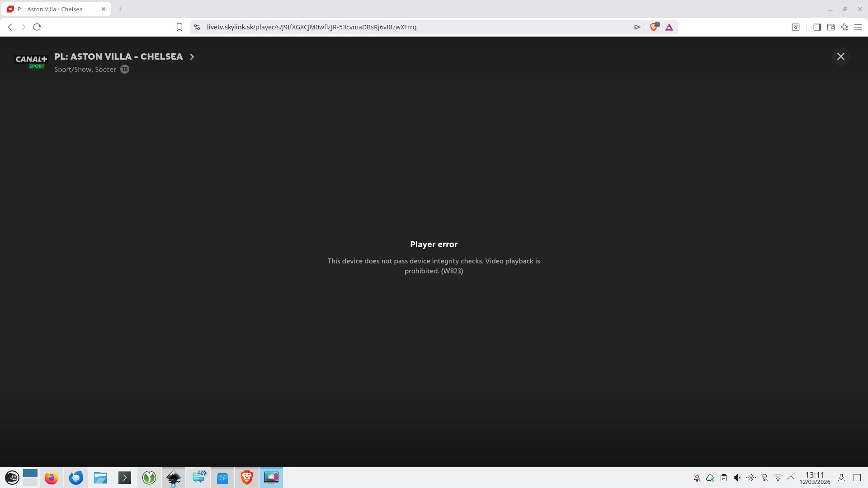Screen dimensions: 868x488
Task: Open Brave main hamburger menu
Action: 858,27
